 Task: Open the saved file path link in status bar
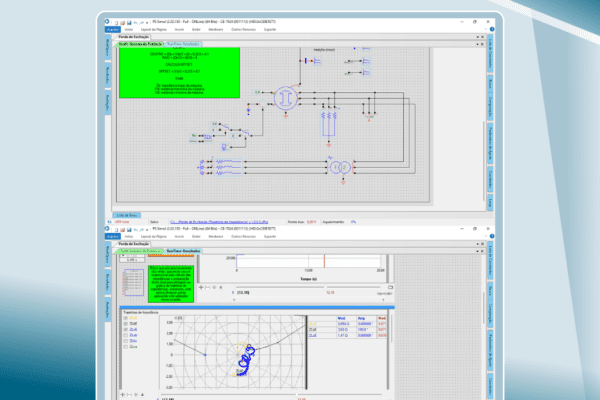coord(219,222)
